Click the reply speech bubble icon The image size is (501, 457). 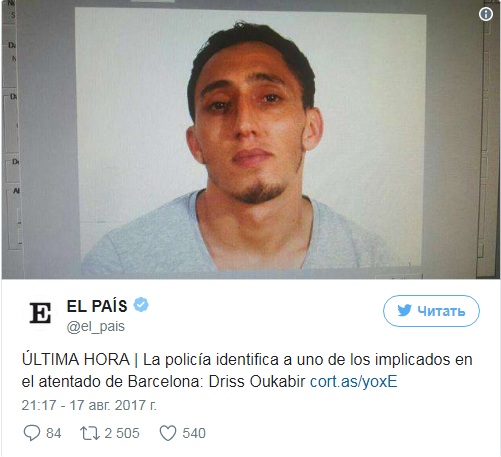[x=32, y=433]
